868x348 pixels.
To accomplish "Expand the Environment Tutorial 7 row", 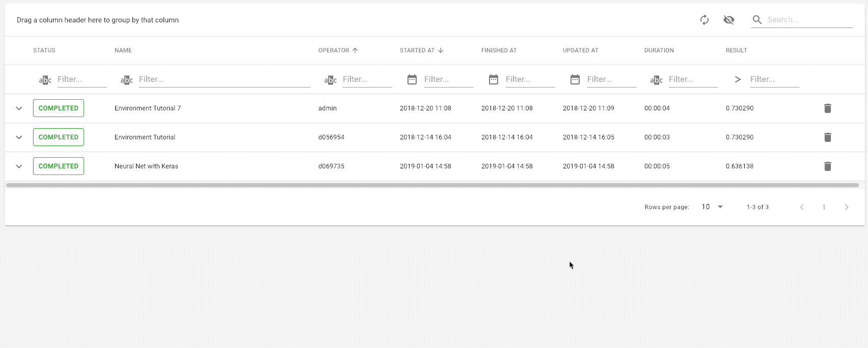I will pyautogui.click(x=19, y=108).
